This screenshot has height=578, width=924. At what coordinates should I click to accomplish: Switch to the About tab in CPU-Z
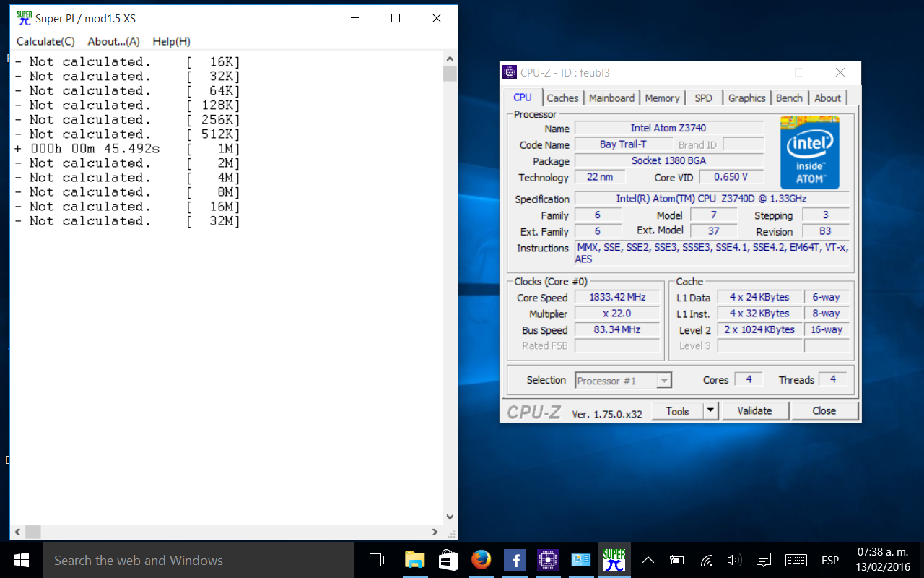827,98
